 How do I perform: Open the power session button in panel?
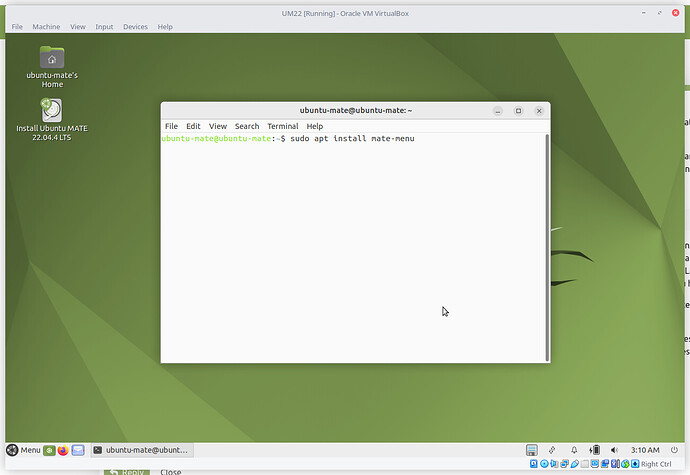click(674, 450)
